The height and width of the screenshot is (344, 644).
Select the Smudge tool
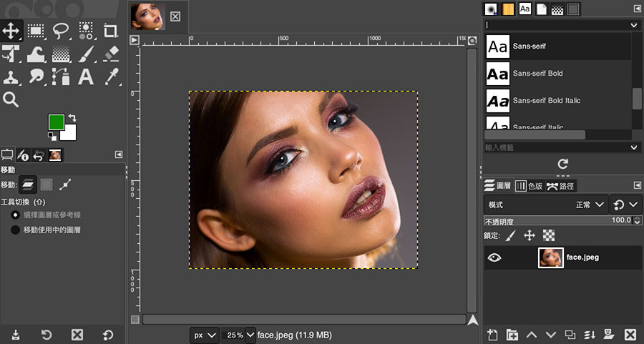click(36, 77)
